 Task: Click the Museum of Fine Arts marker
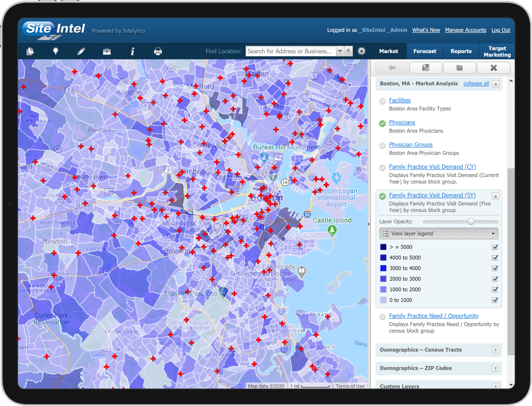click(x=217, y=228)
